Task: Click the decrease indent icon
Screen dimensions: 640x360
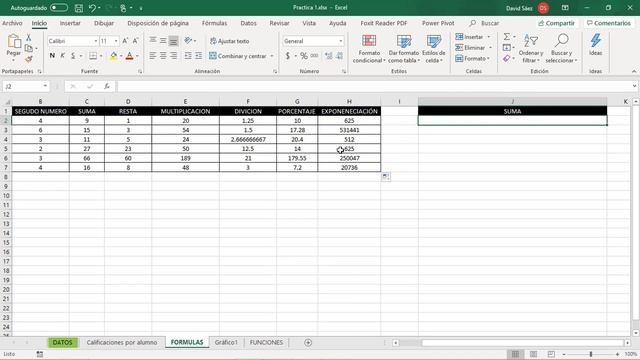Action: tap(188, 56)
